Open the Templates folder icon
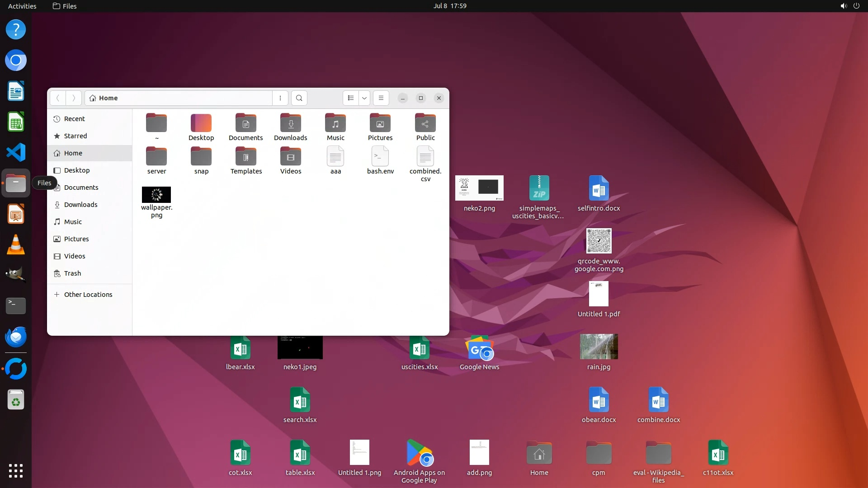 tap(246, 157)
